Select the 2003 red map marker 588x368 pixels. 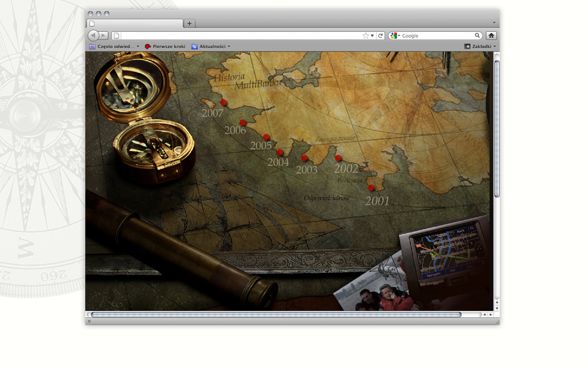(x=304, y=158)
